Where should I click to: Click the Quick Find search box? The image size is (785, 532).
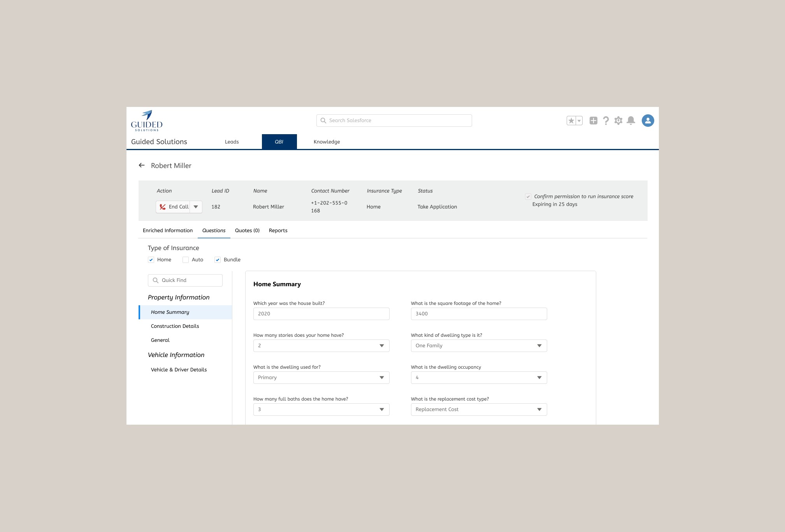coord(185,280)
